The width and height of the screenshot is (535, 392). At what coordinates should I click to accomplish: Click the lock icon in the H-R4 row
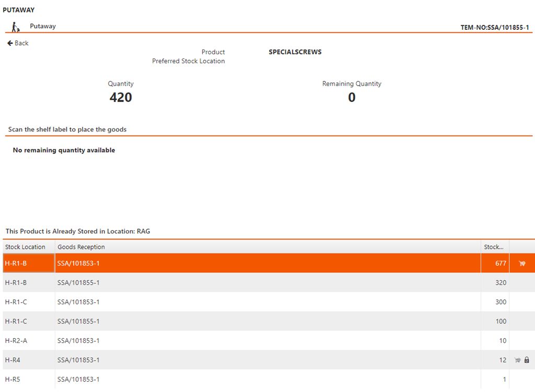point(527,360)
